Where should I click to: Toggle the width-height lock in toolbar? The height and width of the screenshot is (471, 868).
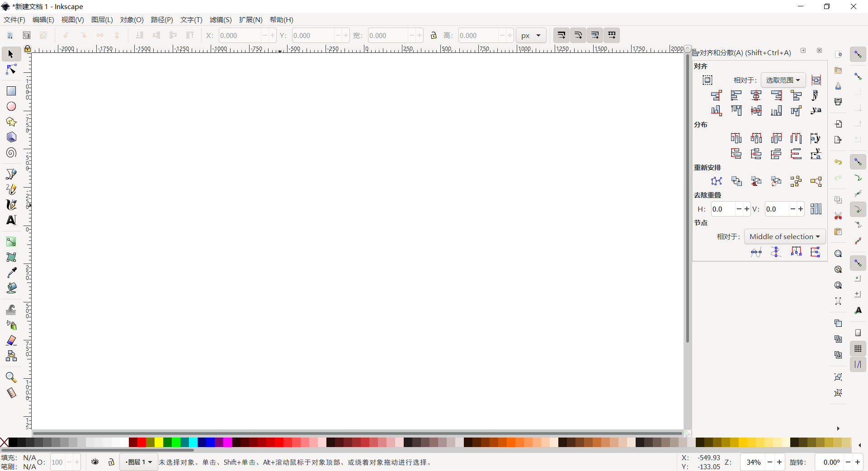(434, 35)
